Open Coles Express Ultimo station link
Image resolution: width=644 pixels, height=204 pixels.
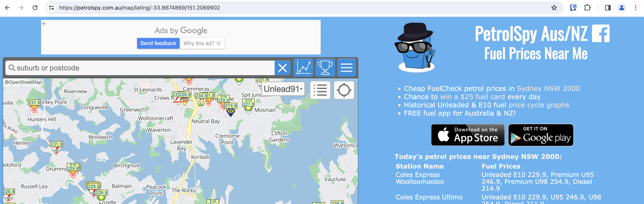(429, 197)
